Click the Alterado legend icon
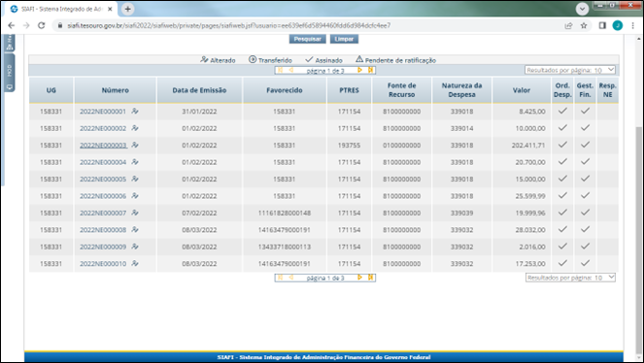The image size is (644, 363). click(x=204, y=59)
